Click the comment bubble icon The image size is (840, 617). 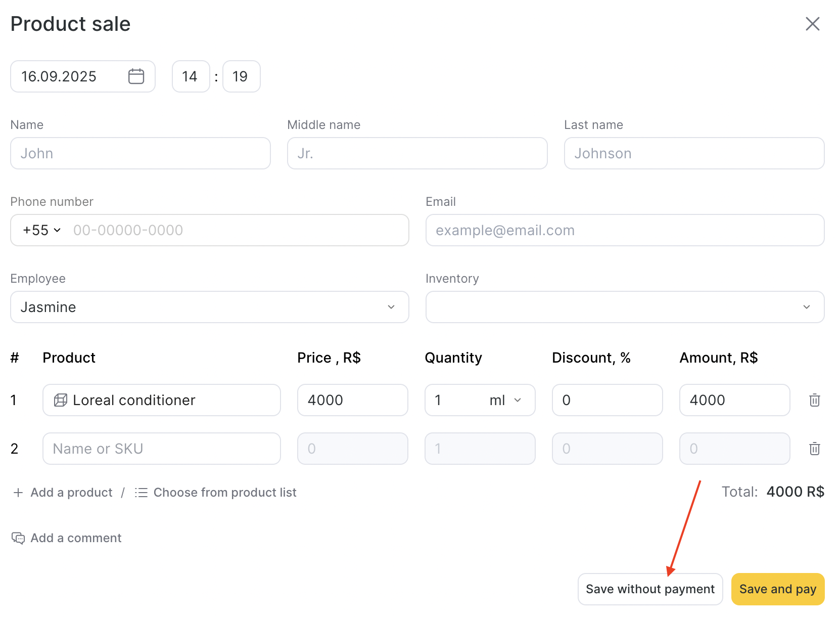[x=18, y=538]
